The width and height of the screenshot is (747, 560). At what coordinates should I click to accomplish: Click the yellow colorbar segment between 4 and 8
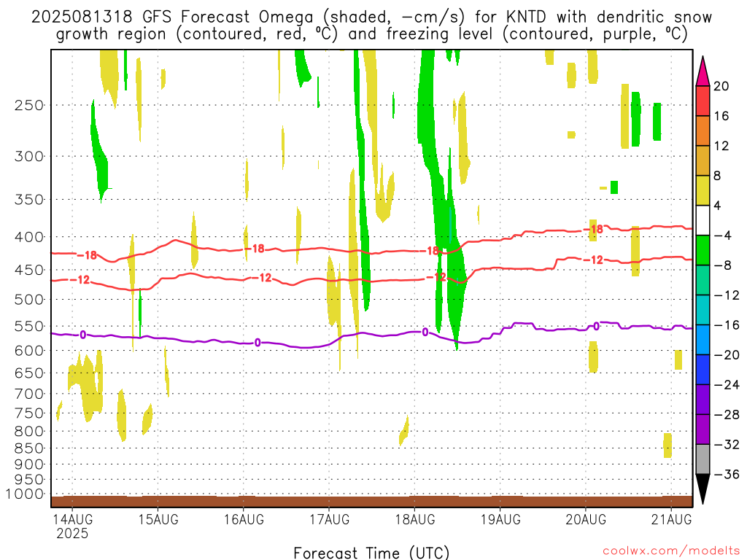pyautogui.click(x=703, y=190)
